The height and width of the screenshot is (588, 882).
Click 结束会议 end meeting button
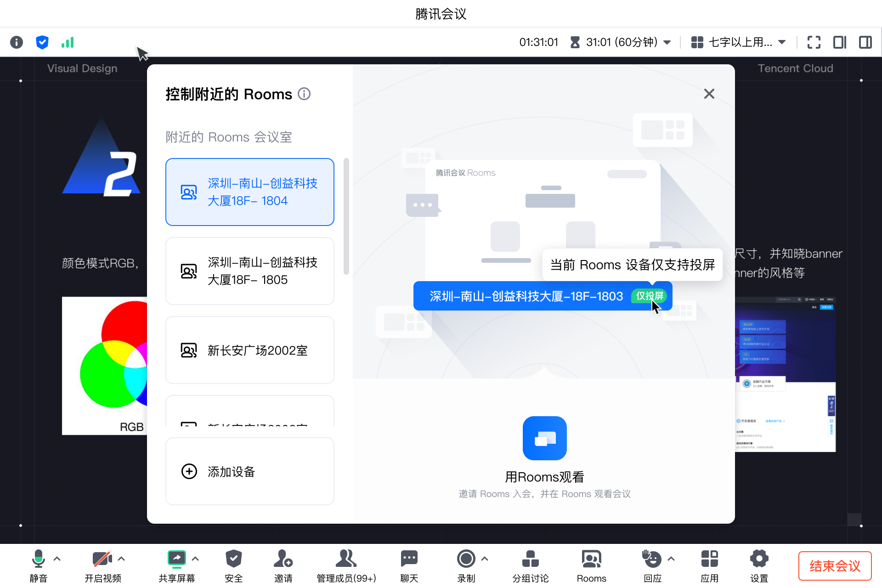click(835, 566)
